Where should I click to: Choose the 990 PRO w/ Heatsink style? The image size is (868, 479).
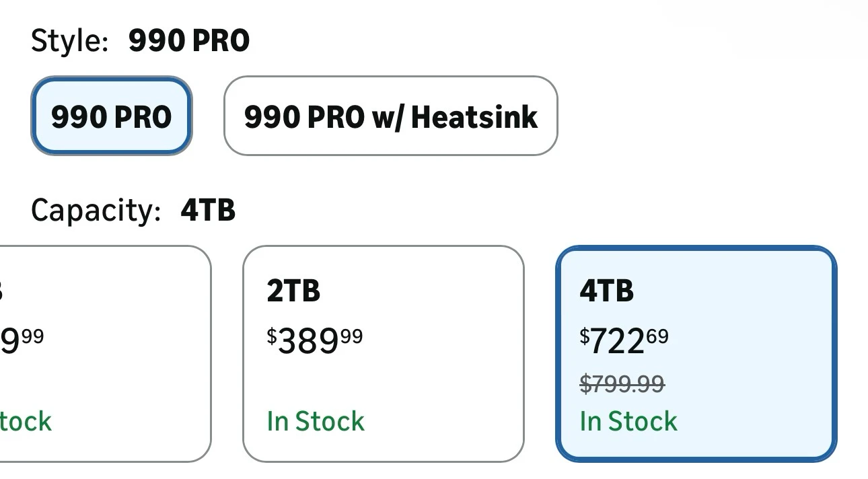[x=390, y=116]
